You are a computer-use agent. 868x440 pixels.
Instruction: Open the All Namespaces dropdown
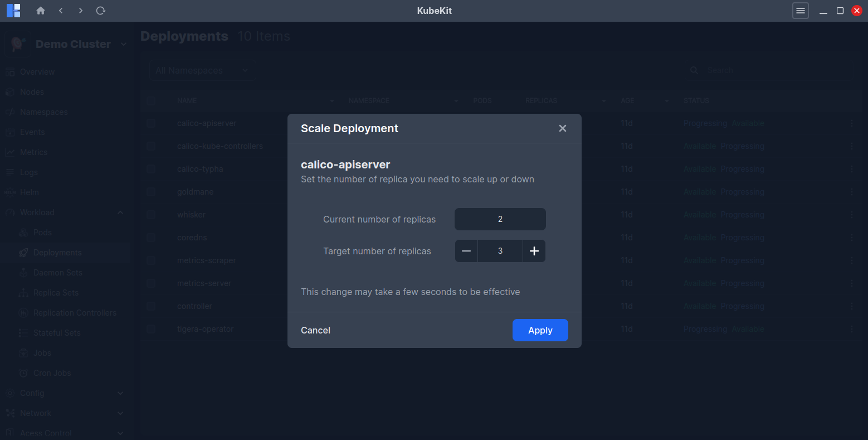tap(202, 70)
